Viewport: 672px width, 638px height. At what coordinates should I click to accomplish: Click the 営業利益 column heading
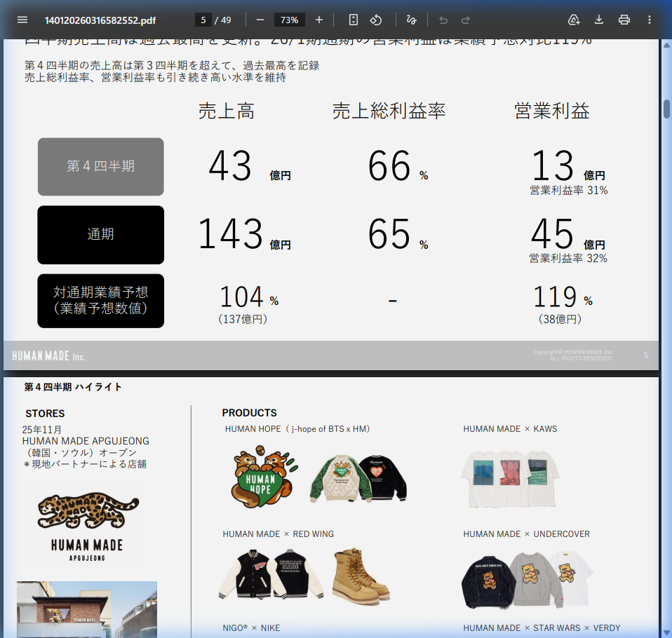click(x=552, y=111)
